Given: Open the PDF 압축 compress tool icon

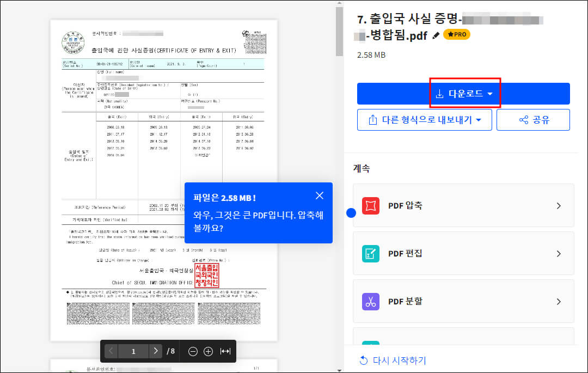Looking at the screenshot, I should [372, 205].
